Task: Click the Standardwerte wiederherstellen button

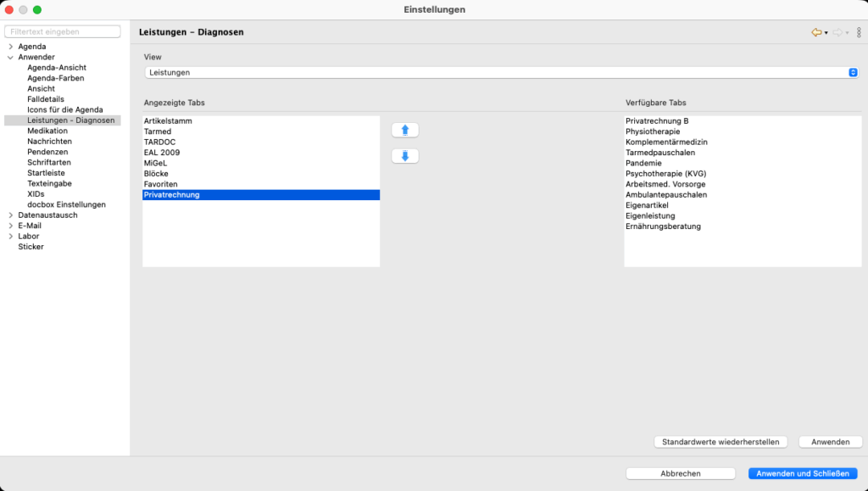Action: coord(721,442)
